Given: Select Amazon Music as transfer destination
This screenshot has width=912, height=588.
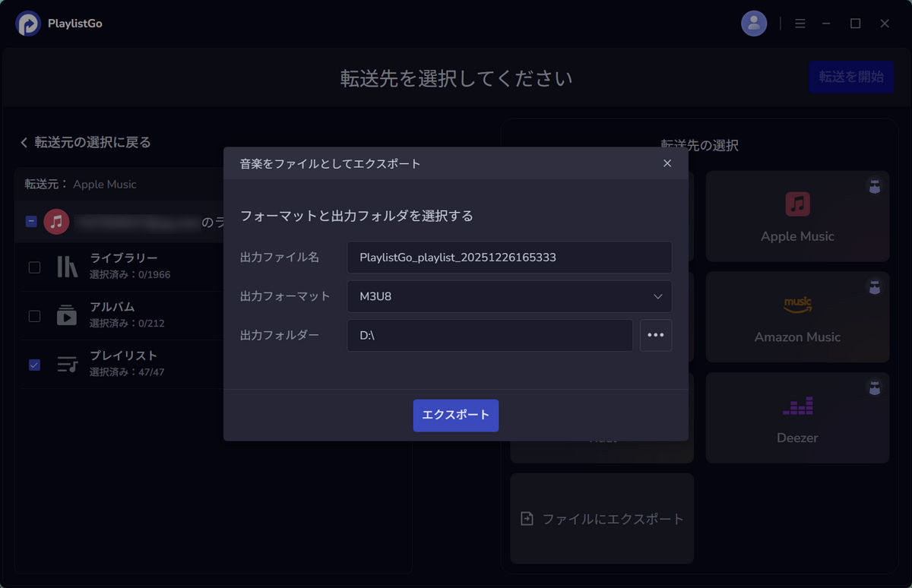Looking at the screenshot, I should coord(797,317).
